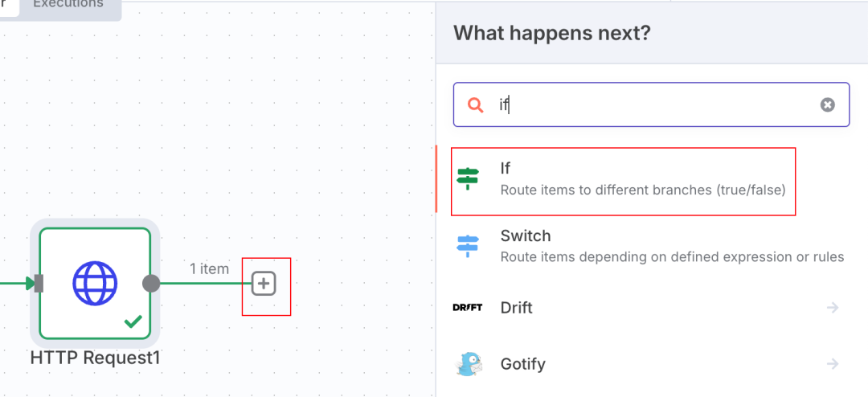Click the green checkmark on HTTP Request1
This screenshot has height=397, width=868.
pos(133,321)
